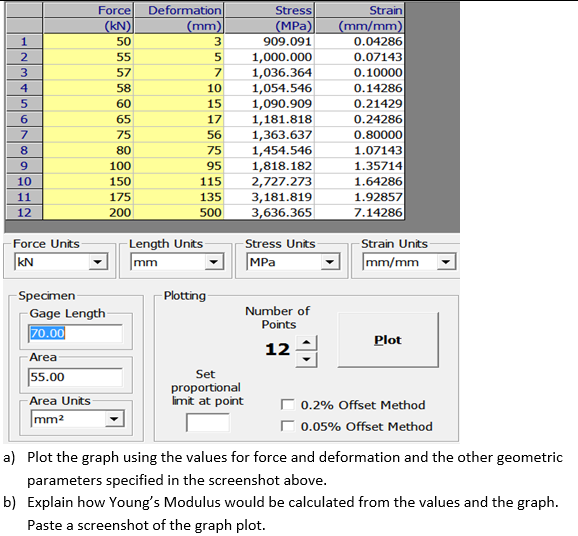Select row header 11 in the table
The width and height of the screenshot is (578, 536).
point(24,197)
